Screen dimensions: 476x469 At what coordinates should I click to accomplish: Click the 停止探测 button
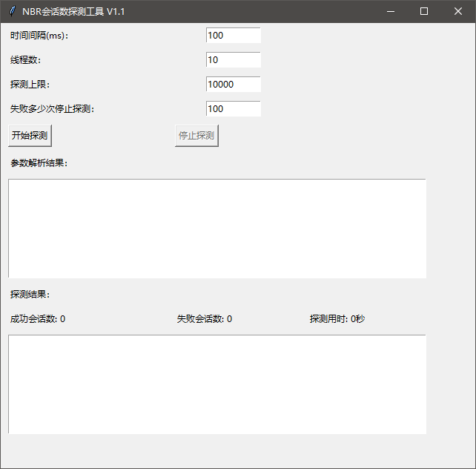coord(196,136)
